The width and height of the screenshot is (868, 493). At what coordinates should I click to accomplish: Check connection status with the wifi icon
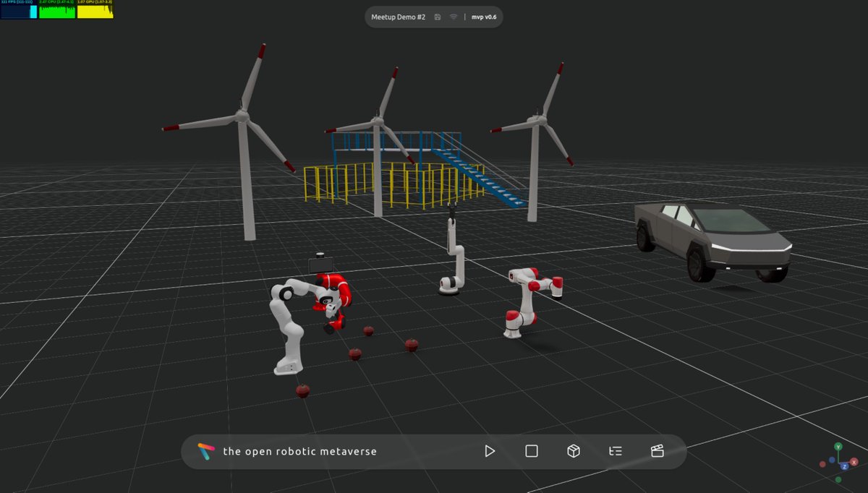456,17
